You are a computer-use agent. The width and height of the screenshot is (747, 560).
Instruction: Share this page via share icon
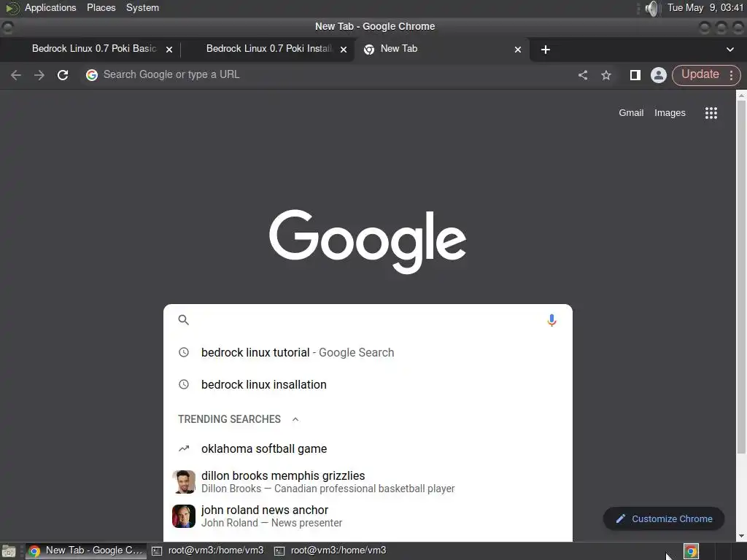pos(583,75)
